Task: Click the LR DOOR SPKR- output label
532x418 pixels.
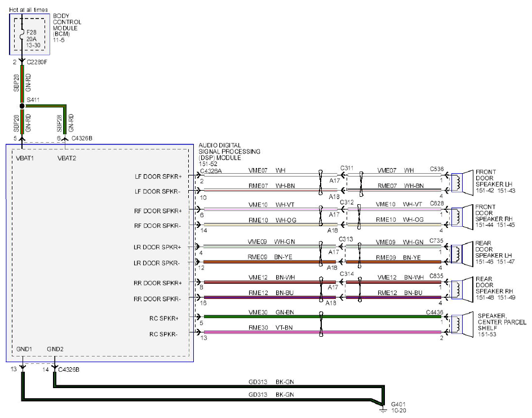Action: [157, 263]
